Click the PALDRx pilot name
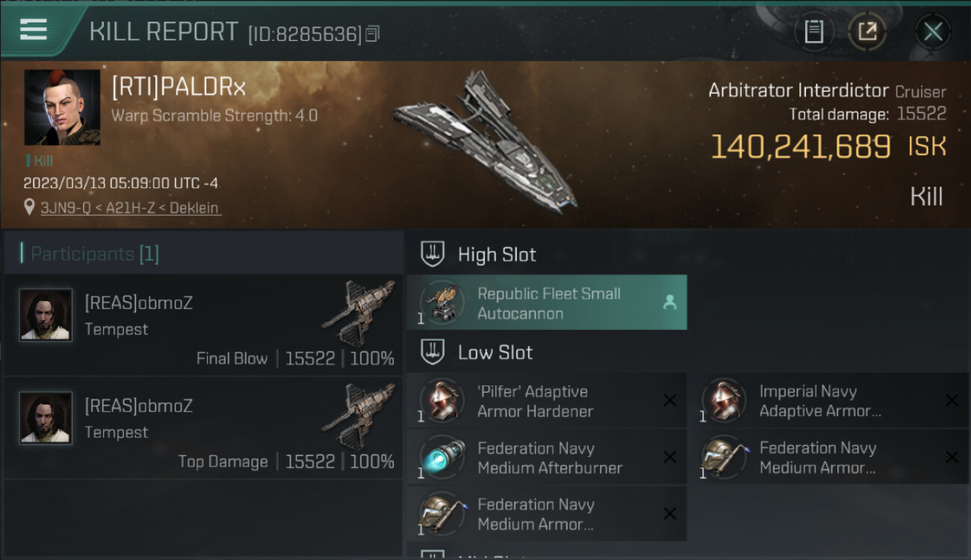The height and width of the screenshot is (560, 971). (179, 88)
